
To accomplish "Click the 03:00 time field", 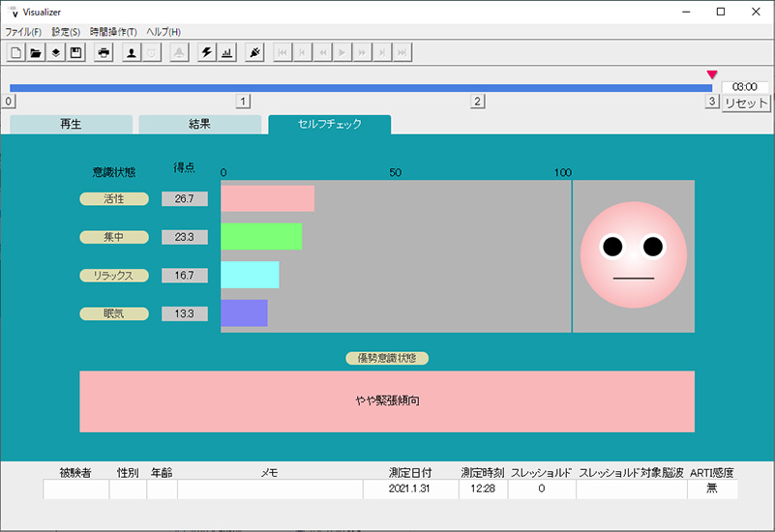I will (745, 87).
